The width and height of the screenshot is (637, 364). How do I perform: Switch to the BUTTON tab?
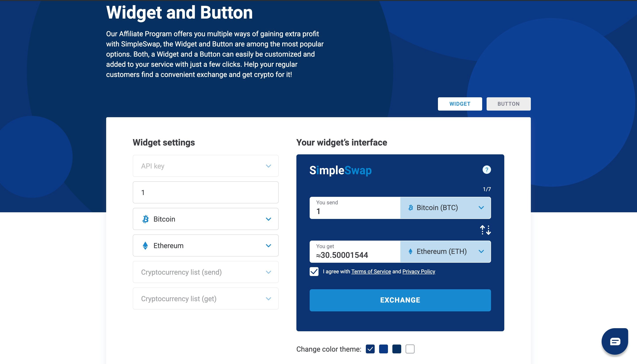(x=508, y=104)
